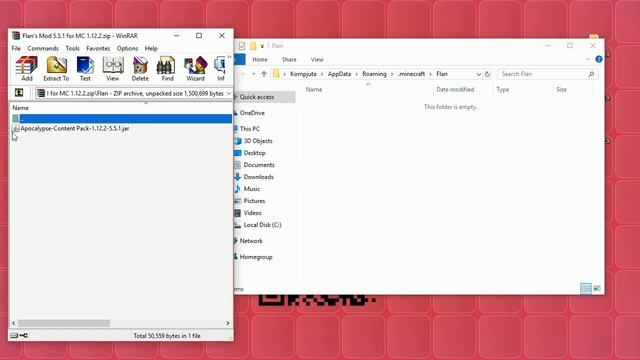Open 3D Objects in Explorer sidebar

click(x=258, y=141)
